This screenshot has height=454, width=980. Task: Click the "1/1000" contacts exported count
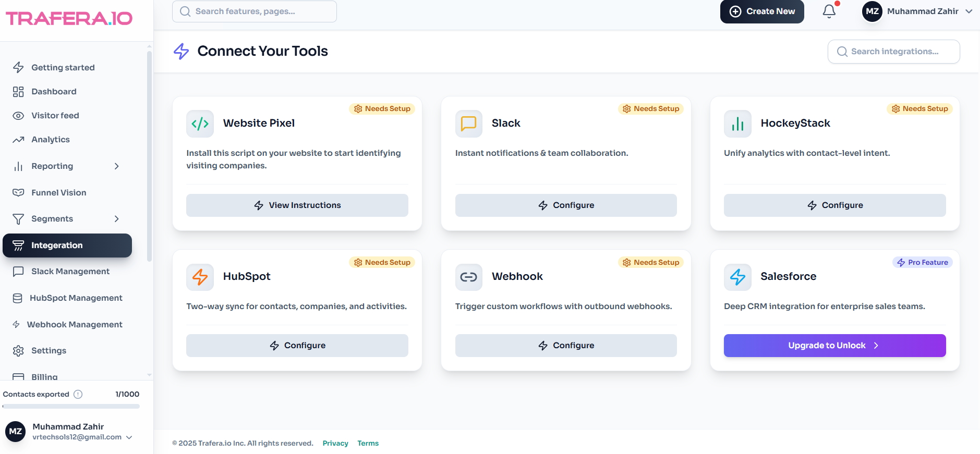127,395
